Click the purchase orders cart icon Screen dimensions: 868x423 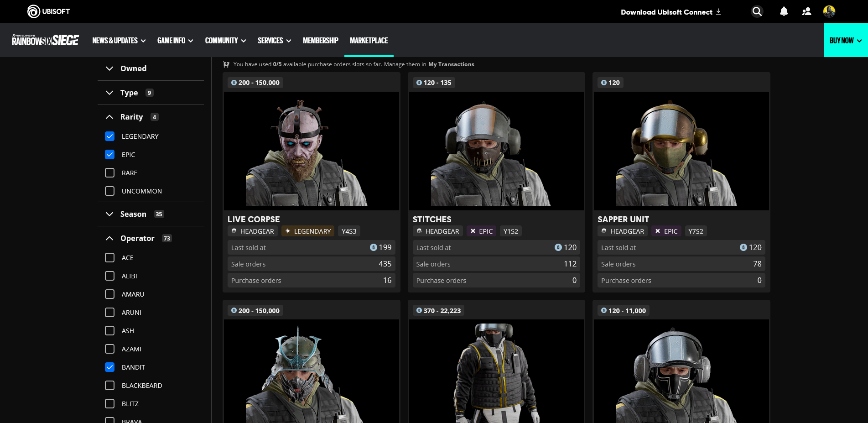pyautogui.click(x=226, y=64)
